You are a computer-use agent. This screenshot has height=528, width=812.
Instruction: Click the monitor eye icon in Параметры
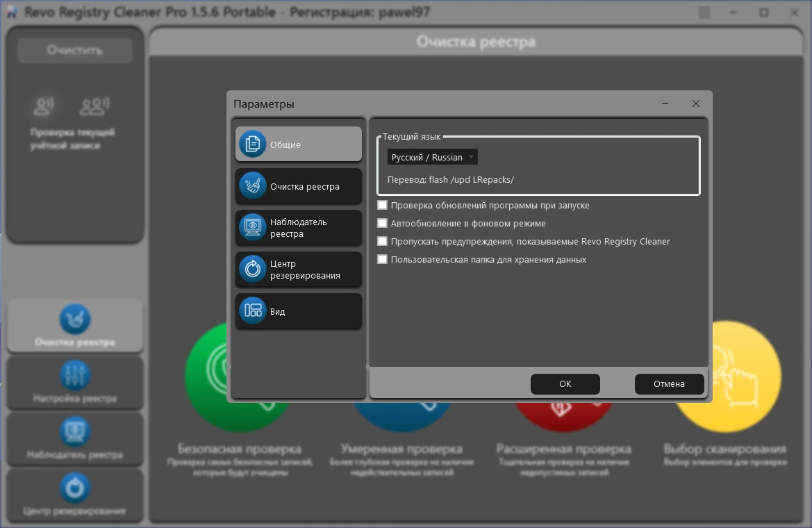tap(253, 227)
